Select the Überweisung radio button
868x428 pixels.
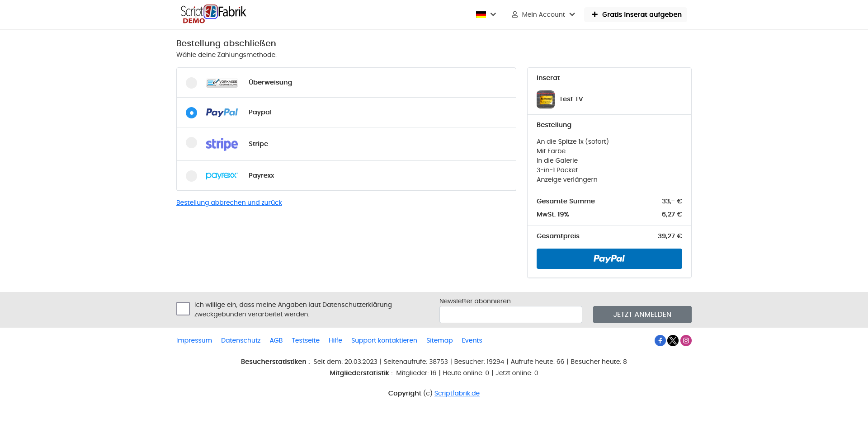click(x=191, y=83)
